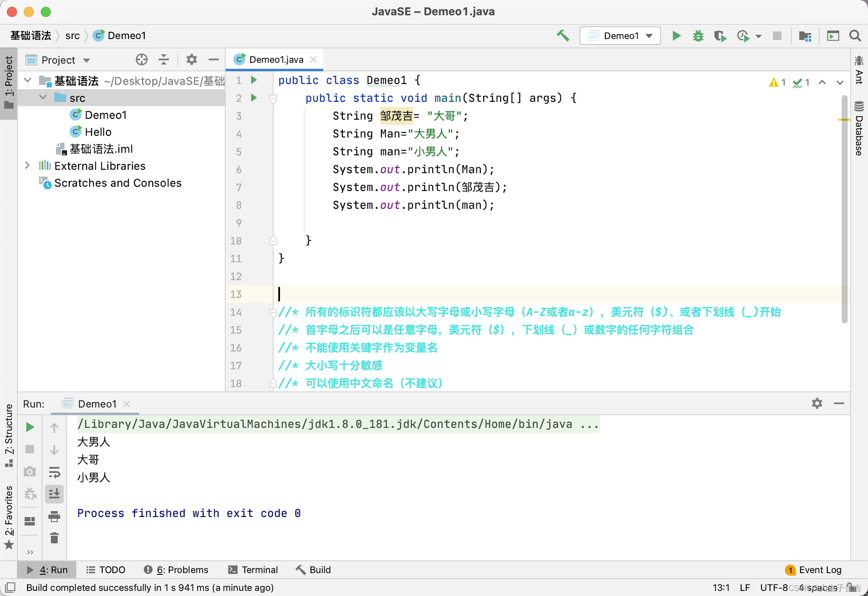Toggle Scroll to End in Run console
Screen dimensions: 868x596
[x=54, y=494]
